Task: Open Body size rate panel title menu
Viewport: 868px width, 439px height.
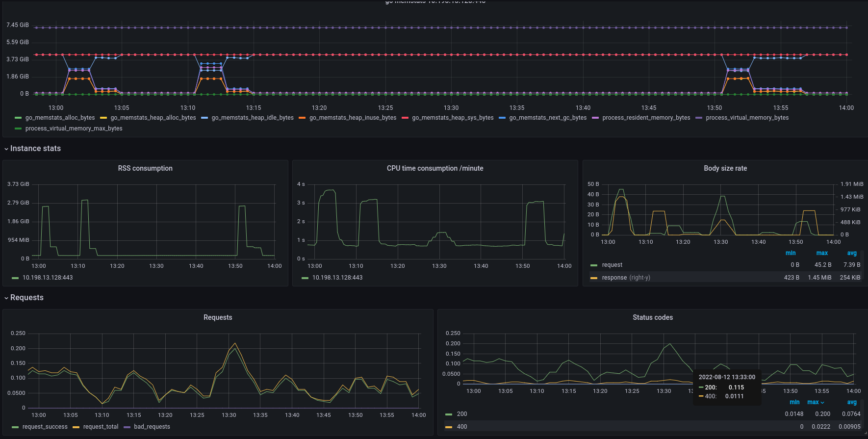Action: pos(725,168)
